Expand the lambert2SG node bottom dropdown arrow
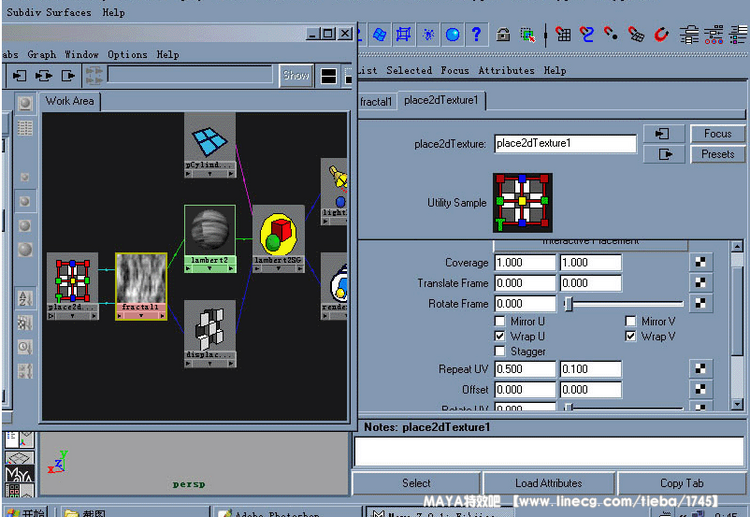 tap(278, 269)
